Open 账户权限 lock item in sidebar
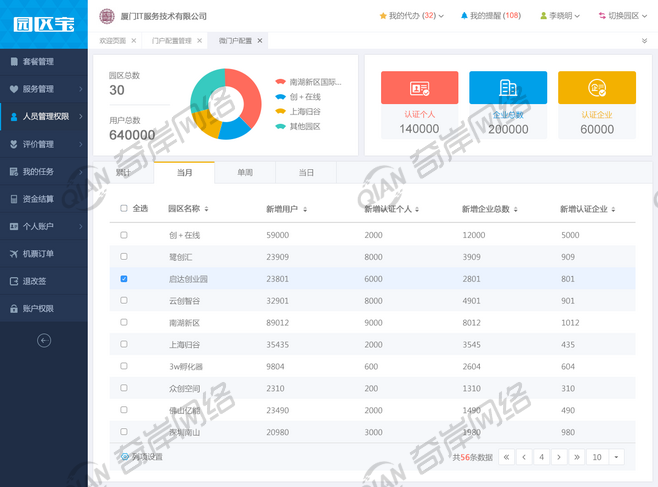Screen dimensions: 658x487 coord(38,309)
